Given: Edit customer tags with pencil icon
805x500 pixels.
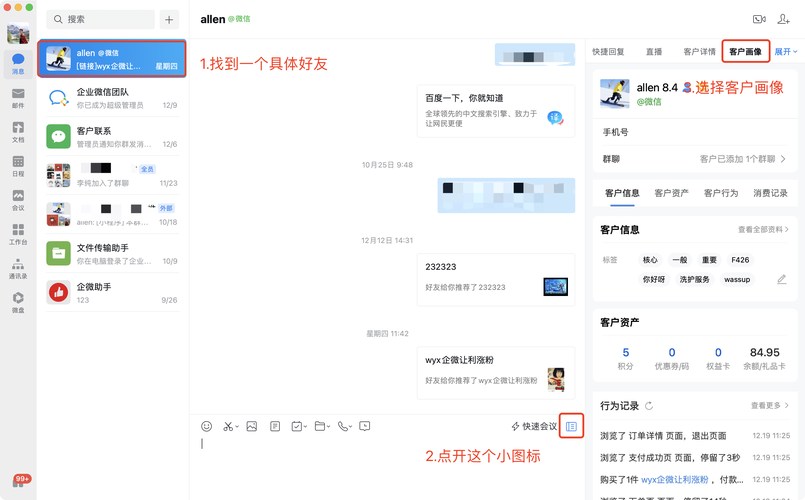Looking at the screenshot, I should coord(781,279).
